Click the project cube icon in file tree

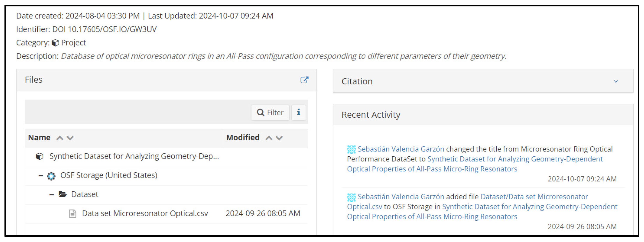tap(40, 157)
